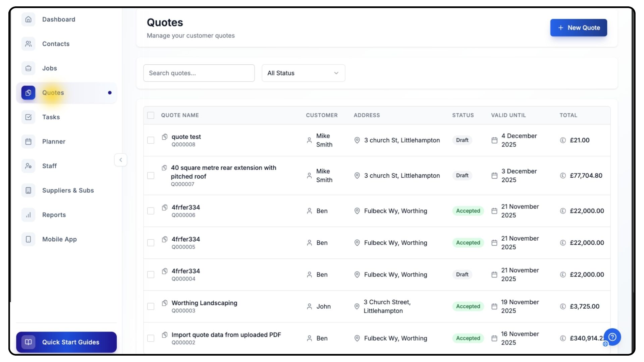Click the Dashboard home icon
Viewport: 644px width, 362px height.
click(x=29, y=19)
